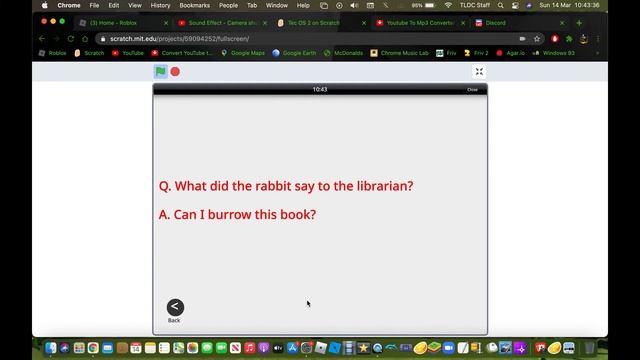This screenshot has height=360, width=640.
Task: Open the Roblox bookmark
Action: pos(52,53)
